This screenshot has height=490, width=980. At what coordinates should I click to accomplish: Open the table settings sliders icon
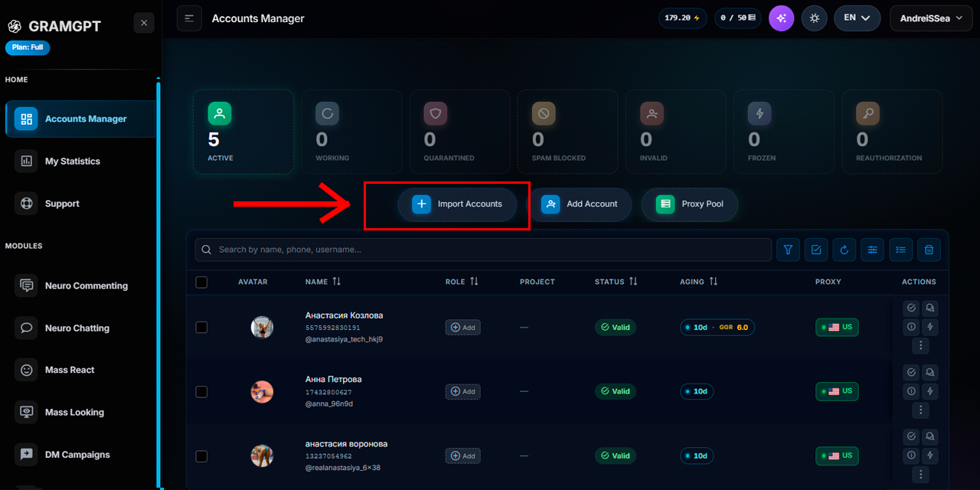click(x=872, y=250)
